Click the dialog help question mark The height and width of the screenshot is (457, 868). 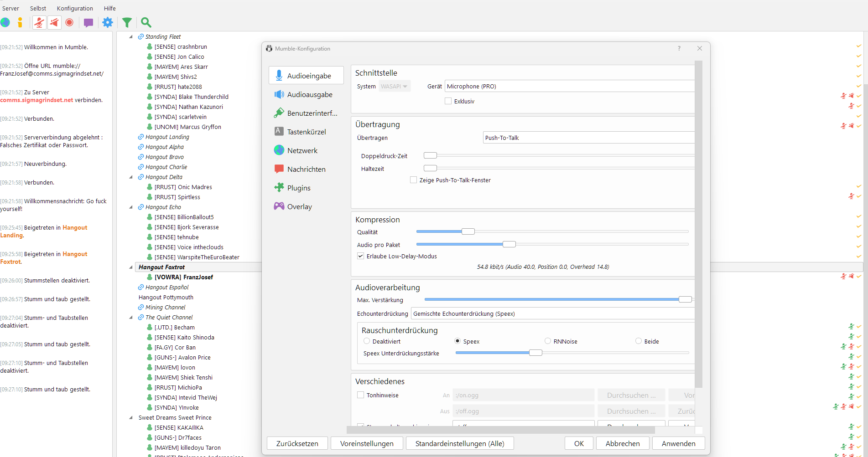click(679, 48)
